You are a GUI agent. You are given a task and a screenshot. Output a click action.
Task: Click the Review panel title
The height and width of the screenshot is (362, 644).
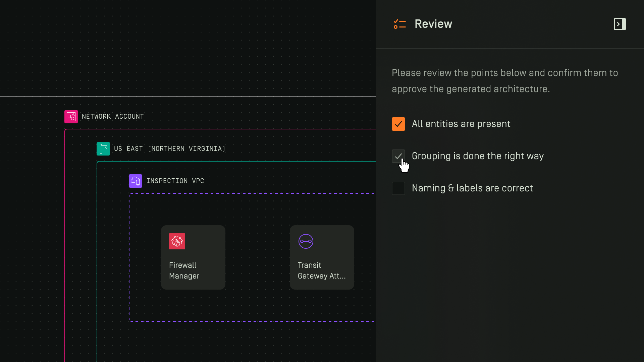click(433, 24)
